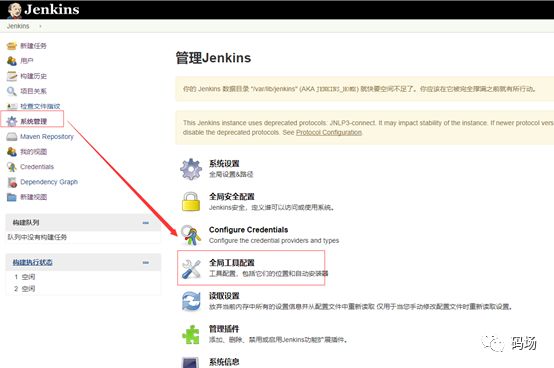Open the 全局安全配置 link
This screenshot has width=554, height=368.
231,197
